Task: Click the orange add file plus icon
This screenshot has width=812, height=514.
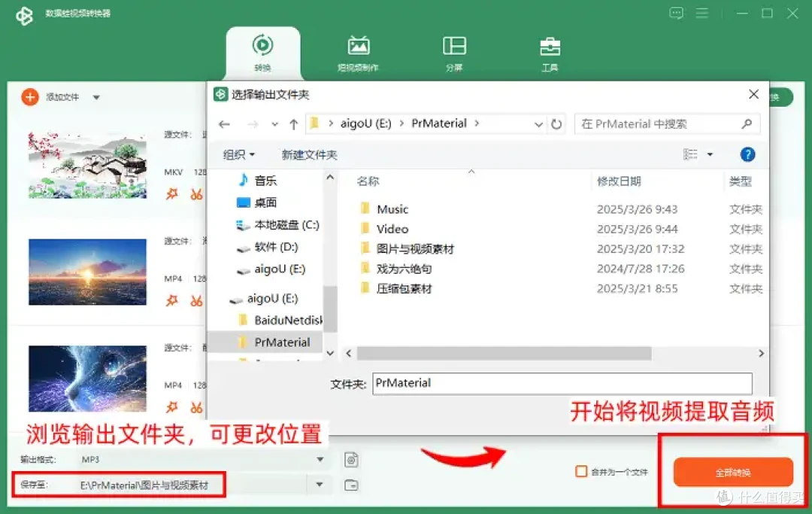Action: 30,97
